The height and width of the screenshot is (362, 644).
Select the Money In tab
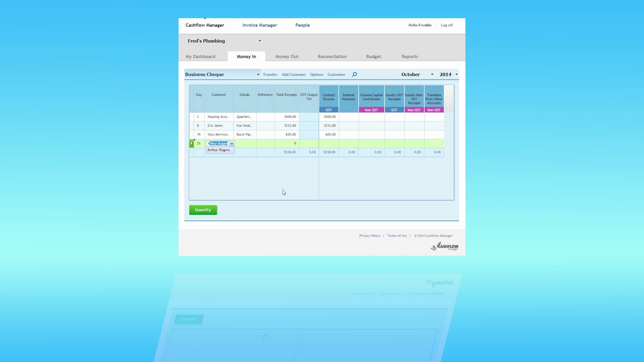[x=246, y=57]
